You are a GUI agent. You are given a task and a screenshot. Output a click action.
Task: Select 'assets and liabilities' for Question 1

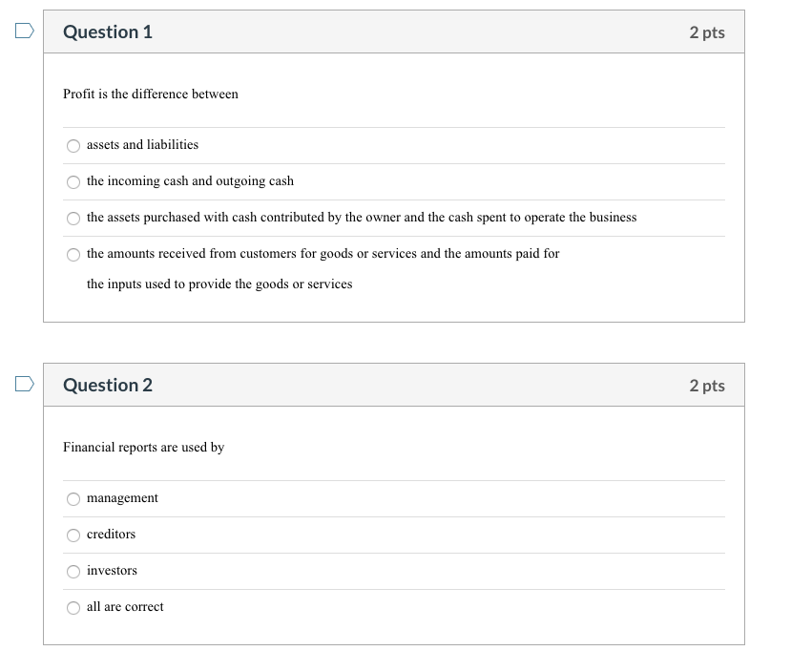(73, 145)
